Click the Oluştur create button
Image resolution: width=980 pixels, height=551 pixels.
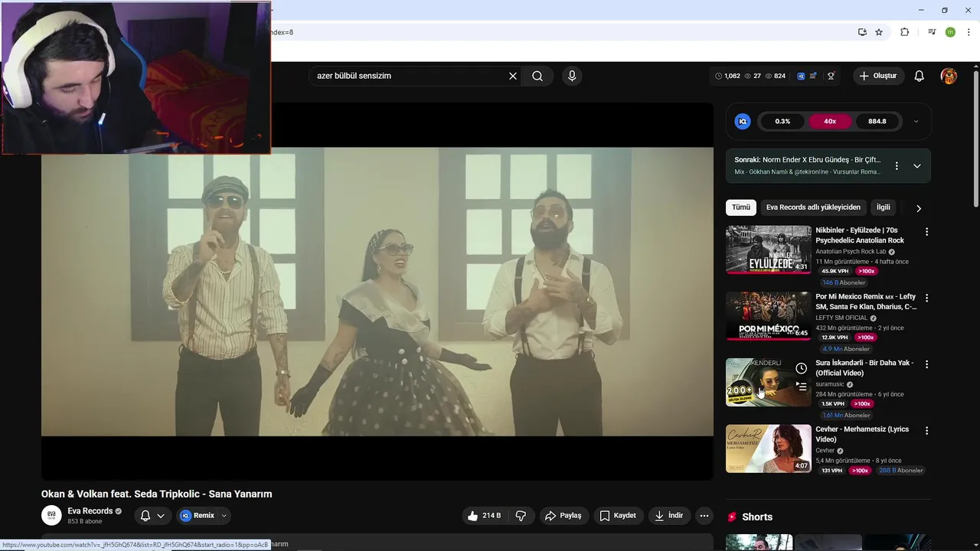[878, 76]
